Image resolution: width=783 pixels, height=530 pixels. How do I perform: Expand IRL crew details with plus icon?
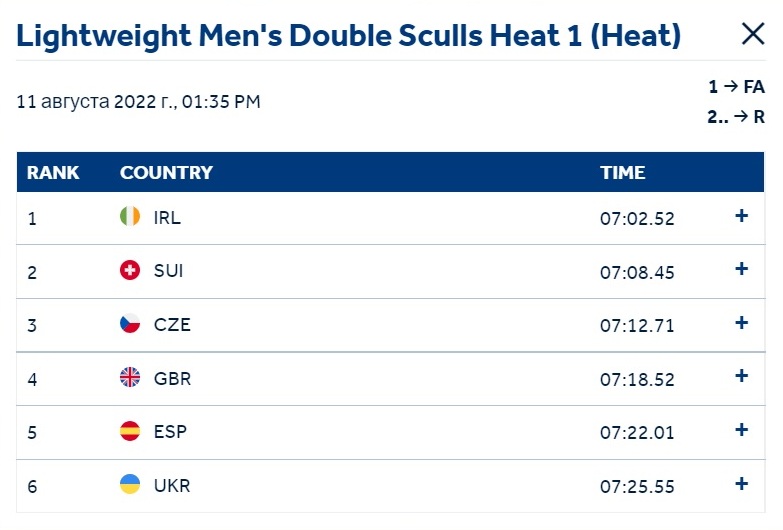[x=742, y=216]
